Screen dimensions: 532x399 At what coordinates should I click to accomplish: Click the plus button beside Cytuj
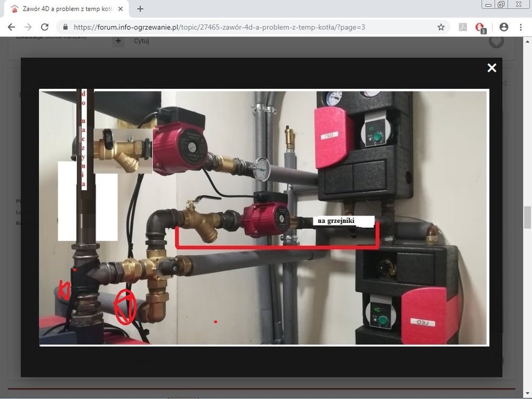pyautogui.click(x=118, y=41)
